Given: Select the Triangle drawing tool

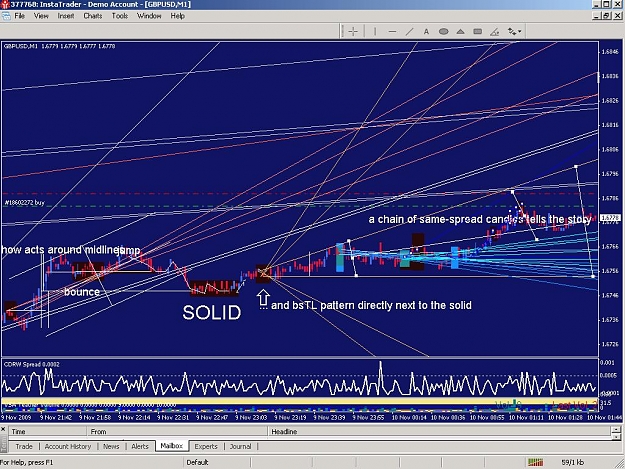Looking at the screenshot, I should point(460,31).
